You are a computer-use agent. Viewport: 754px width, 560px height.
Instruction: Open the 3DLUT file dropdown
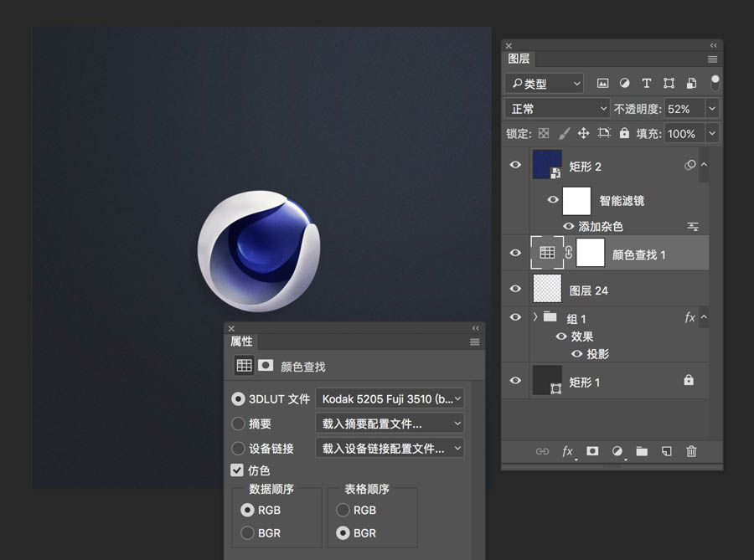click(x=390, y=399)
